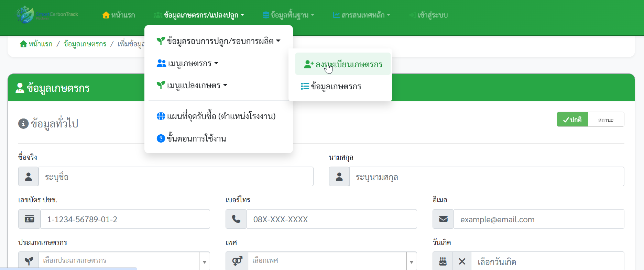Click the สถานะ toggle side
644x270 pixels.
(x=606, y=120)
